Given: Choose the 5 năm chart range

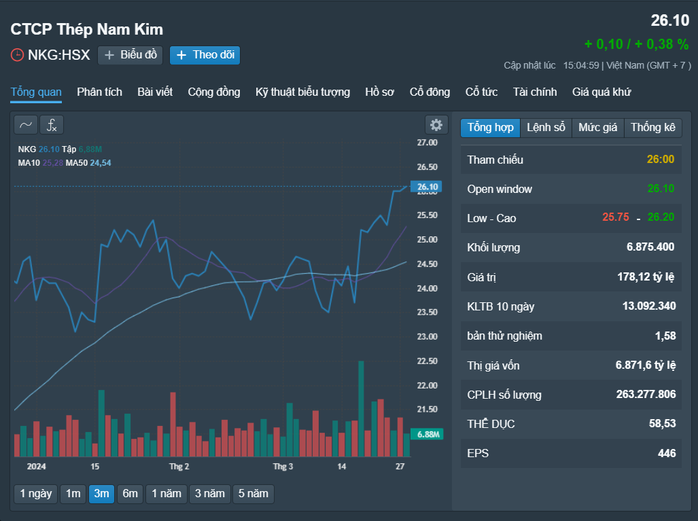Looking at the screenshot, I should (x=253, y=494).
